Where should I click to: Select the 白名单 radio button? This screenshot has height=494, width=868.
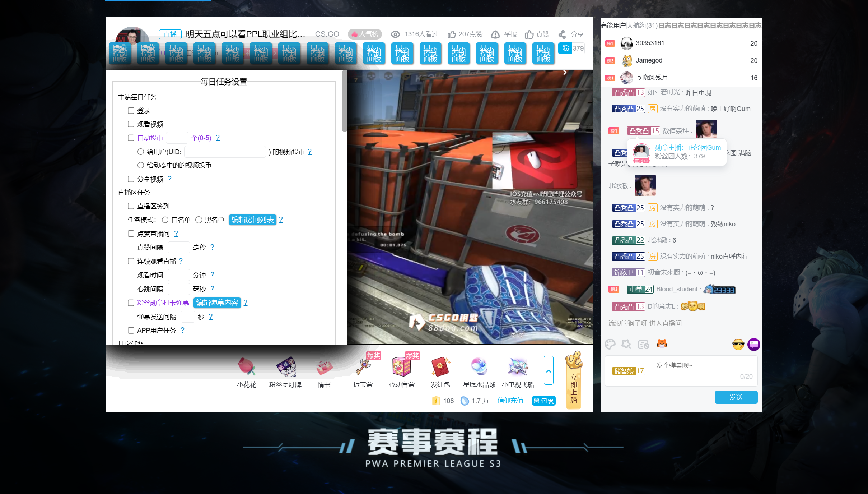click(165, 220)
